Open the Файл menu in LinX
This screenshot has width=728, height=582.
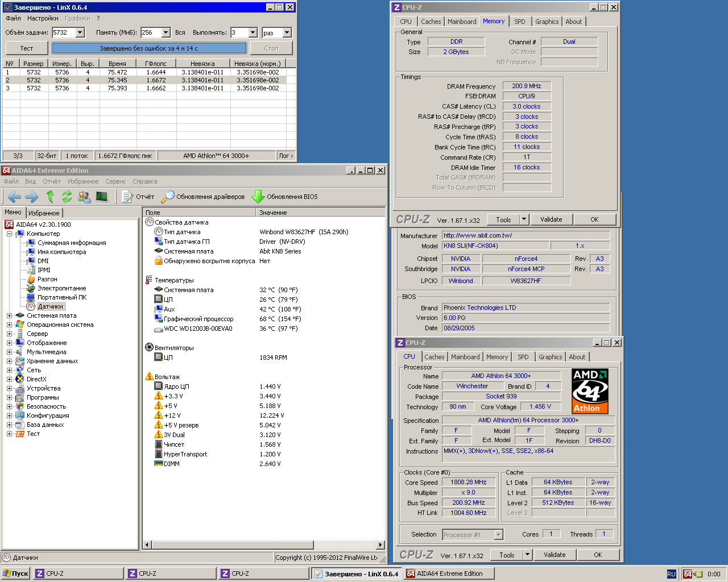13,18
